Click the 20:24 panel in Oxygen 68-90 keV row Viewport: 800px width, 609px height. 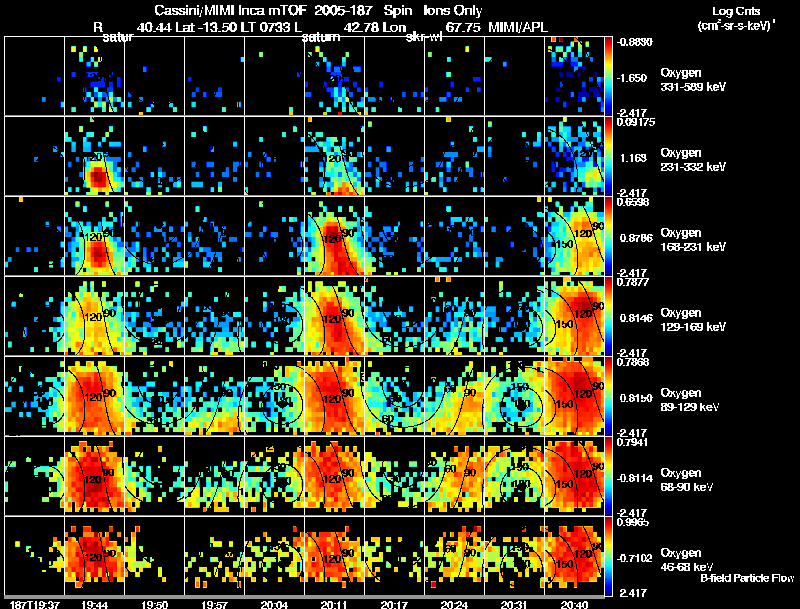454,476
